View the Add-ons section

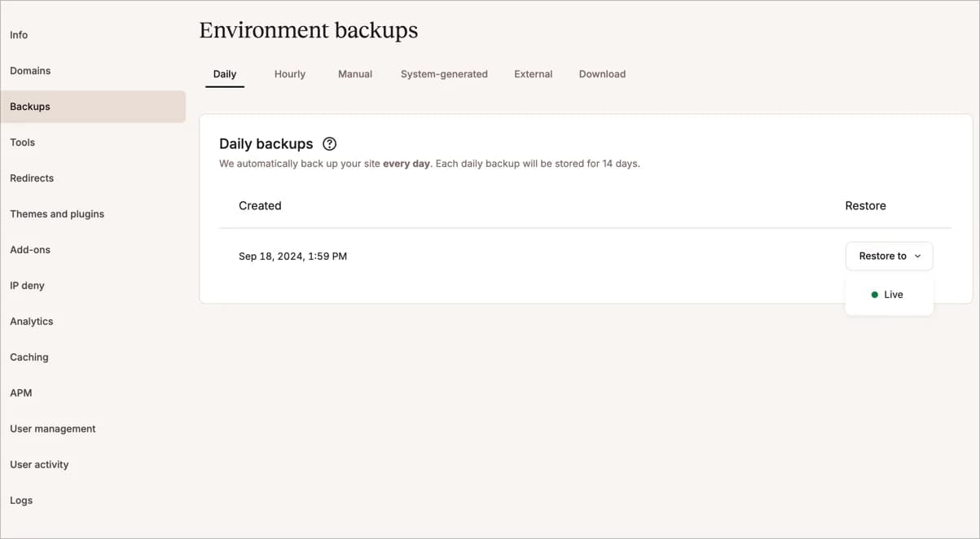(30, 249)
